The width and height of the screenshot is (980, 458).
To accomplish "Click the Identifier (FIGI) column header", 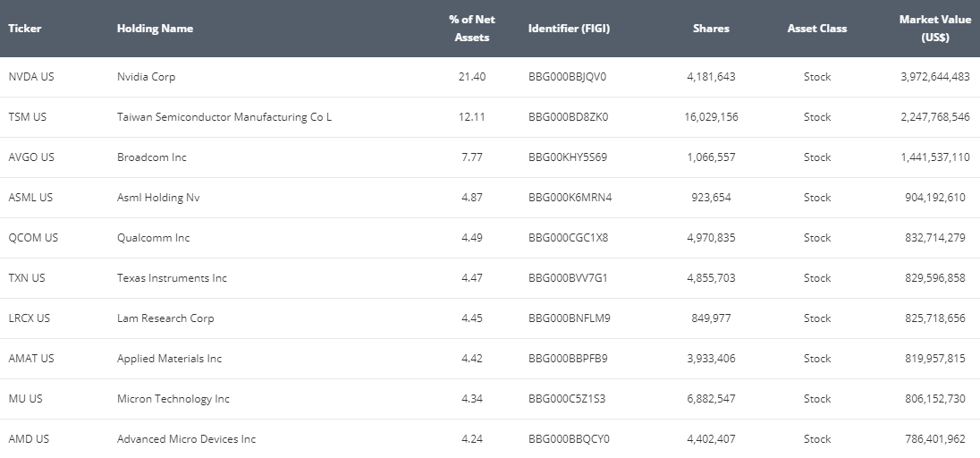I will (x=569, y=28).
